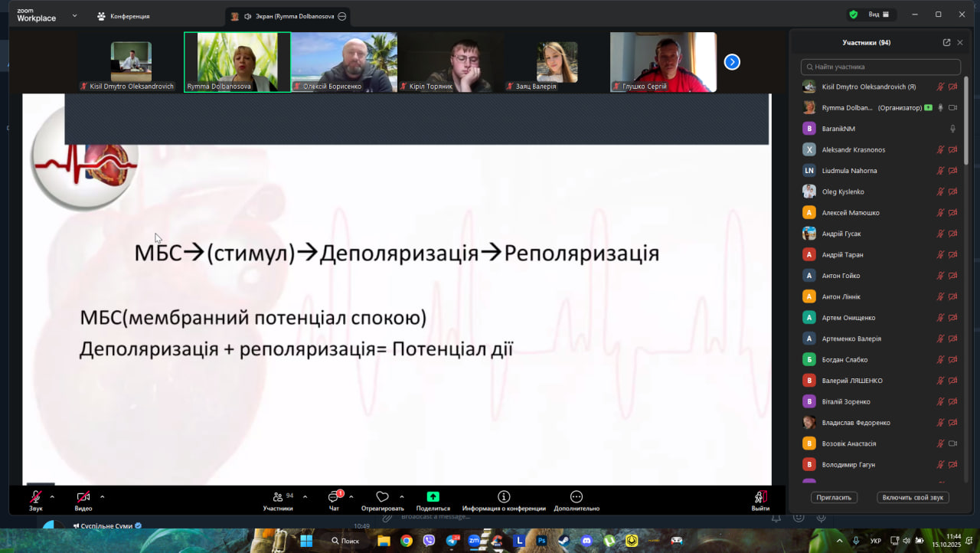Open the Чат panel icon
Viewport: 980px width, 553px height.
(334, 497)
